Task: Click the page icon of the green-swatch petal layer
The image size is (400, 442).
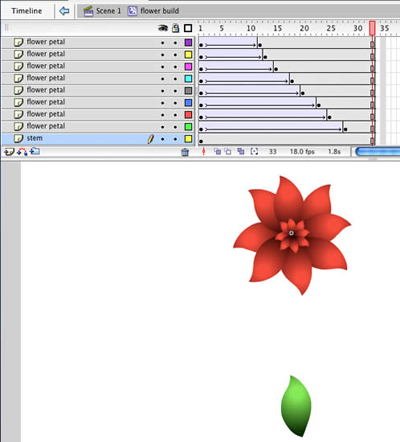Action: pos(19,126)
